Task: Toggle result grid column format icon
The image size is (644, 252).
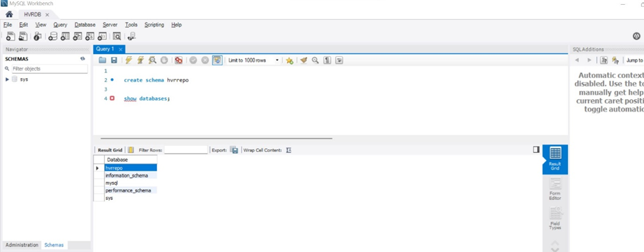Action: [131, 150]
